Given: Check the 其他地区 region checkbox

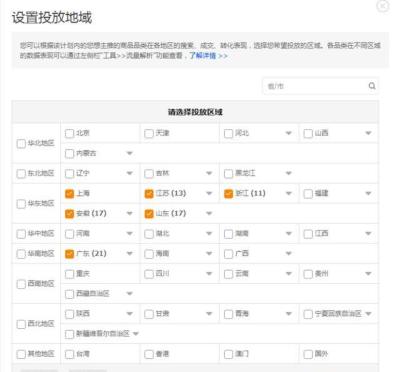Looking at the screenshot, I should [21, 354].
